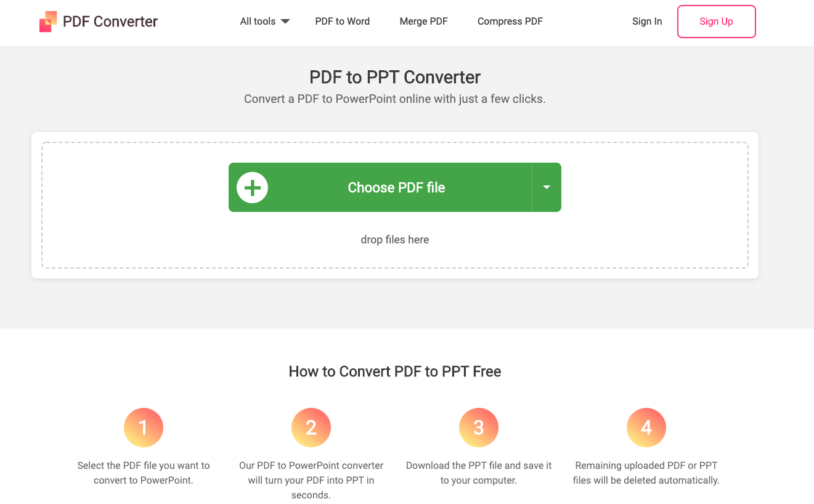Select Compress PDF in the navigation
Image resolution: width=814 pixels, height=504 pixels.
coord(510,21)
